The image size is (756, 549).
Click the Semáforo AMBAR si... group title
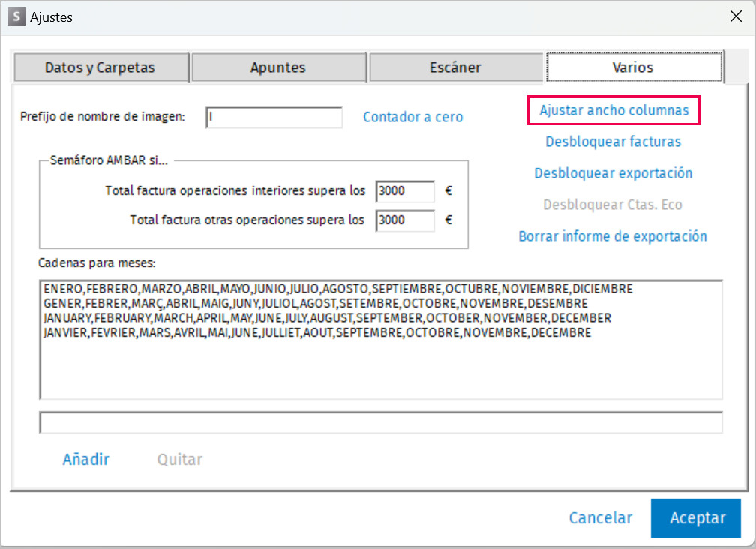tap(109, 160)
